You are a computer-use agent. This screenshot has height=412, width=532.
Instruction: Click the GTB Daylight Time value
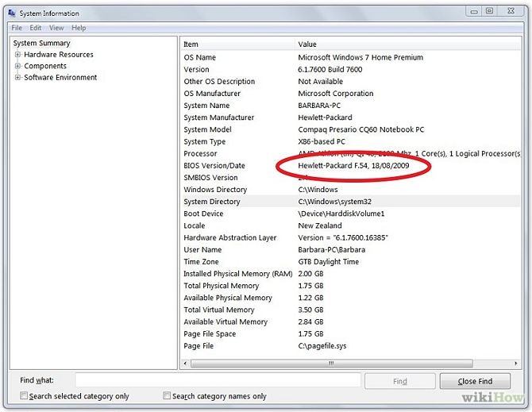(329, 262)
